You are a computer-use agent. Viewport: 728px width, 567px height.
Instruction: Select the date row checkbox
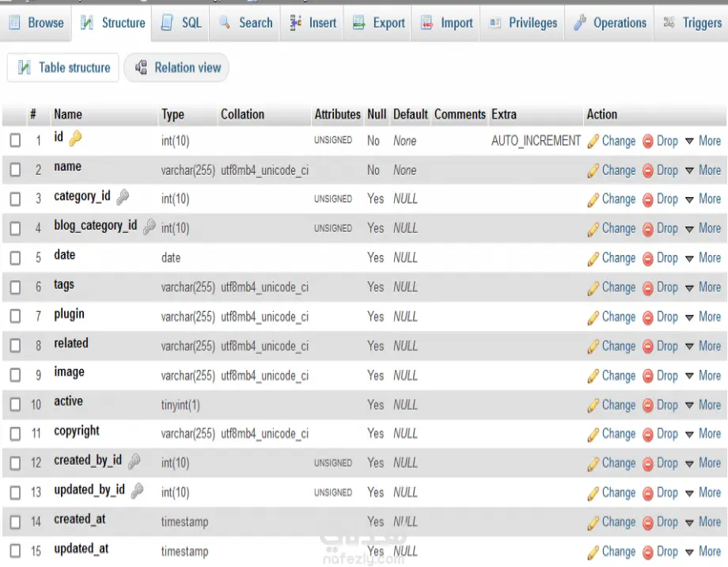point(15,258)
